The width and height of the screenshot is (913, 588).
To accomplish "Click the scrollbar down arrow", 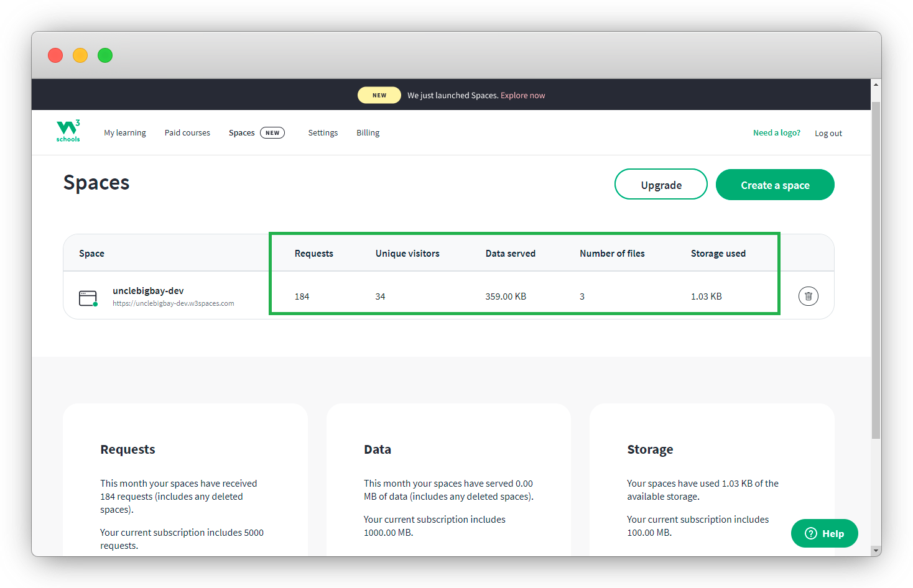I will point(876,551).
